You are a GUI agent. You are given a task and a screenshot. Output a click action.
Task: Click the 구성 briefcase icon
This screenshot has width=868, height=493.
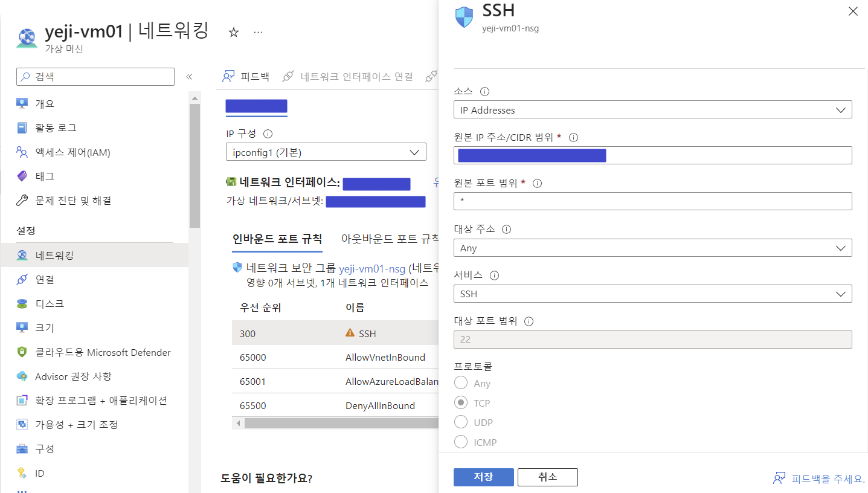[x=22, y=449]
